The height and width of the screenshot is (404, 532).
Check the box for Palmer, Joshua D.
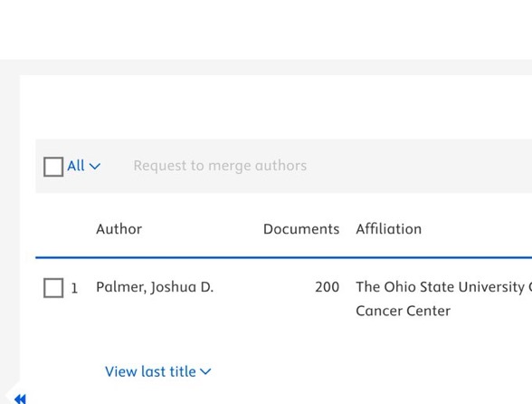[x=53, y=288]
